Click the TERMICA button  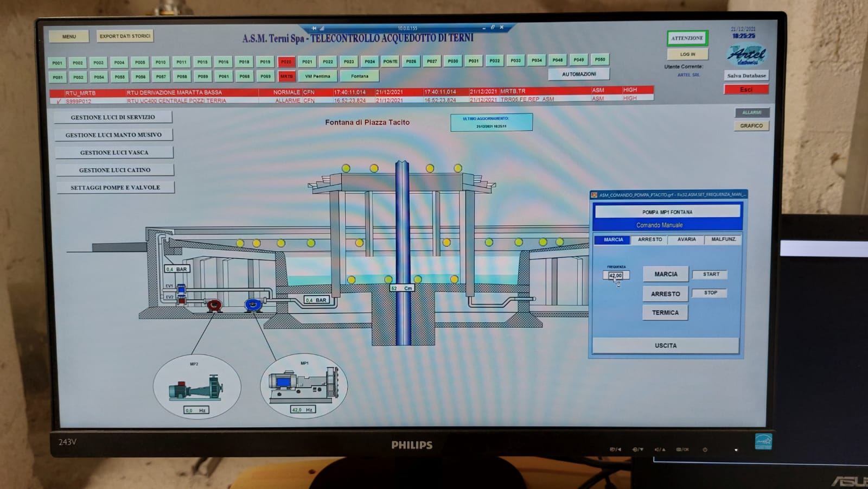coord(665,313)
